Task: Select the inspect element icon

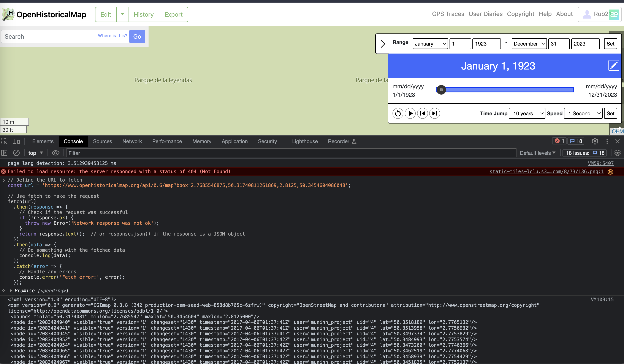Action: pos(5,141)
